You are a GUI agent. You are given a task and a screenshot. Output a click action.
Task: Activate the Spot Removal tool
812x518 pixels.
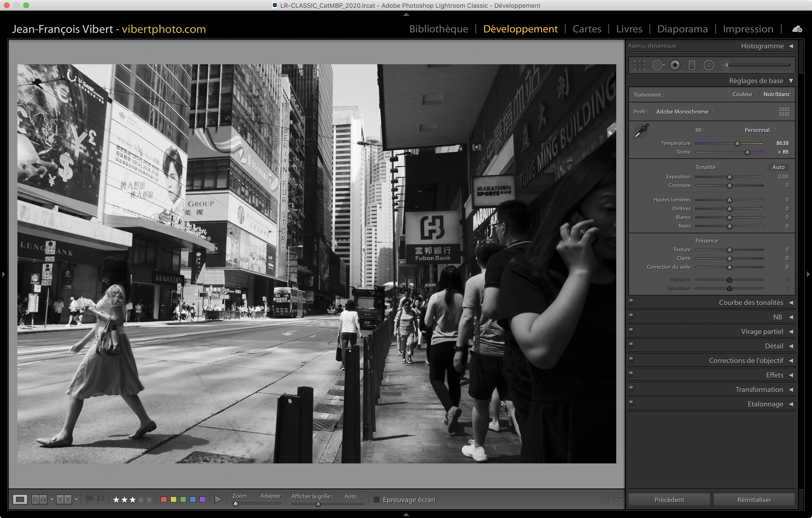point(658,65)
